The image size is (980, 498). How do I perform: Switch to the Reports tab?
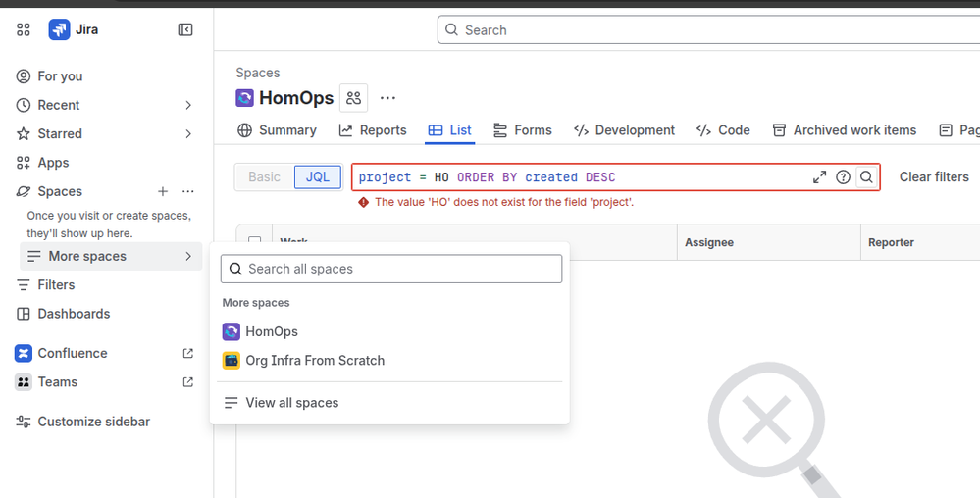[373, 130]
